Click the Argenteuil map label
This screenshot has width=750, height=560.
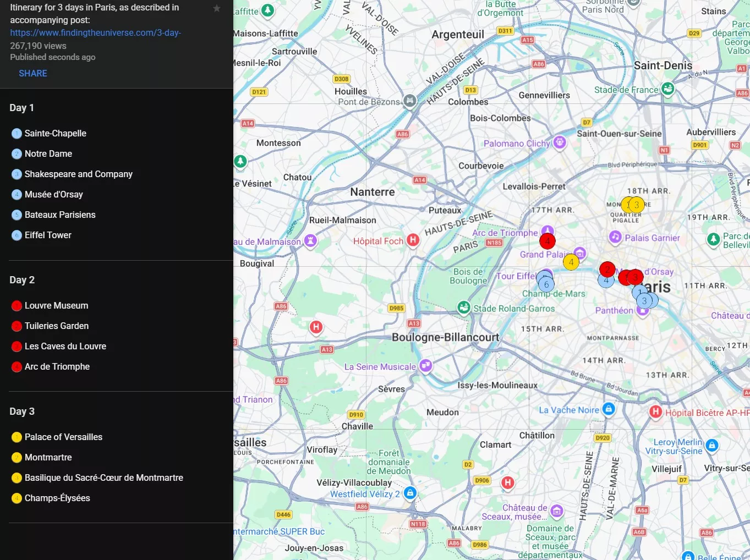tap(458, 35)
